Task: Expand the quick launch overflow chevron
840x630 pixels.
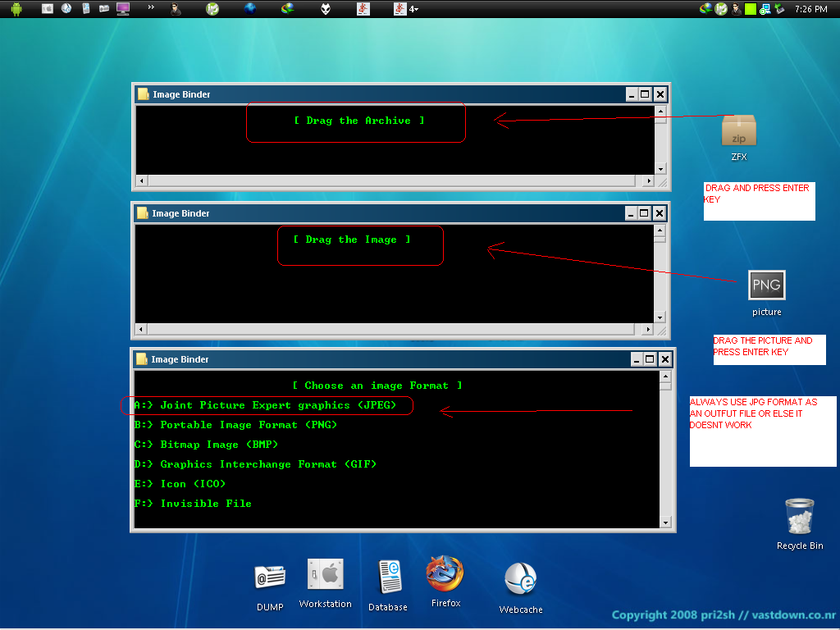Action: point(151,7)
